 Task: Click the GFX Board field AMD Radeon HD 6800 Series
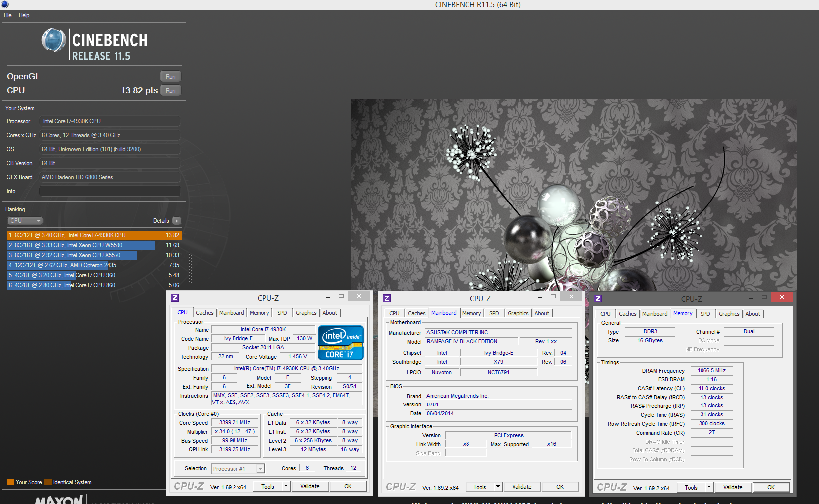tap(110, 177)
